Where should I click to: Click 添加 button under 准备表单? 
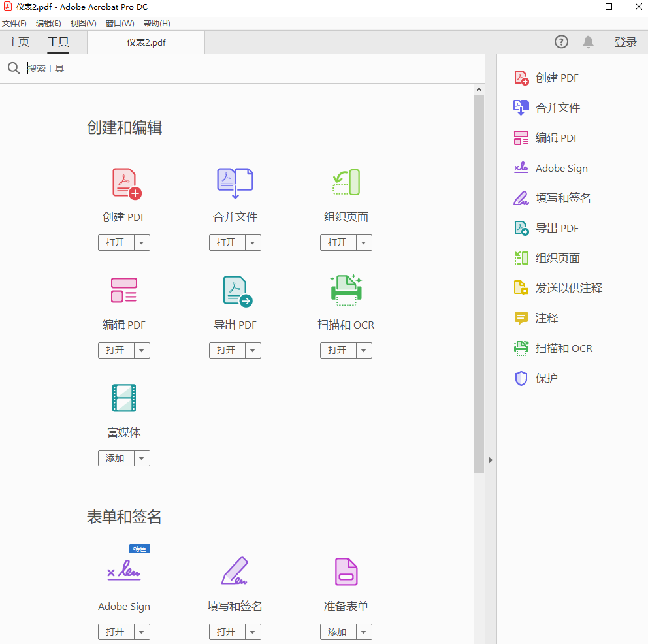(338, 632)
